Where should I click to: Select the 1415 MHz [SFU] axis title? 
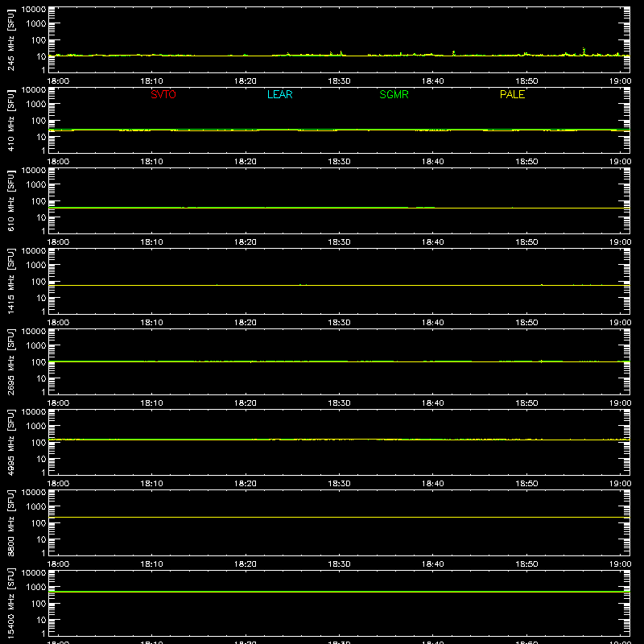(10, 281)
